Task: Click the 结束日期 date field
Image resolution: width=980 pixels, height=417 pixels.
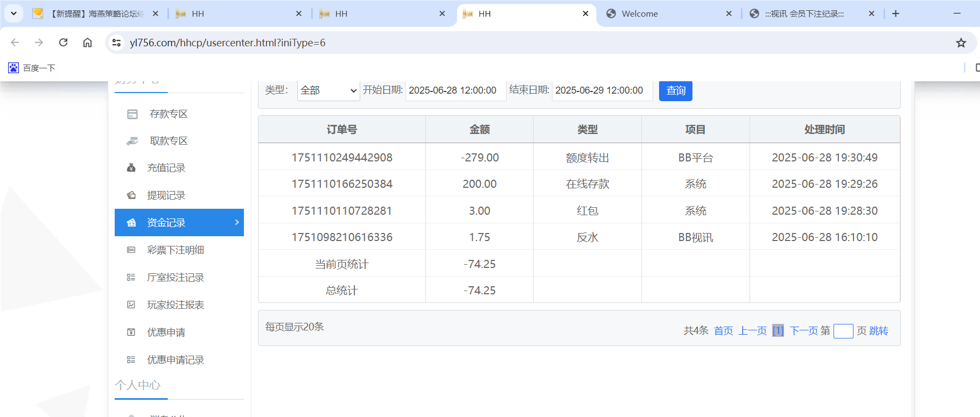Action: point(601,90)
